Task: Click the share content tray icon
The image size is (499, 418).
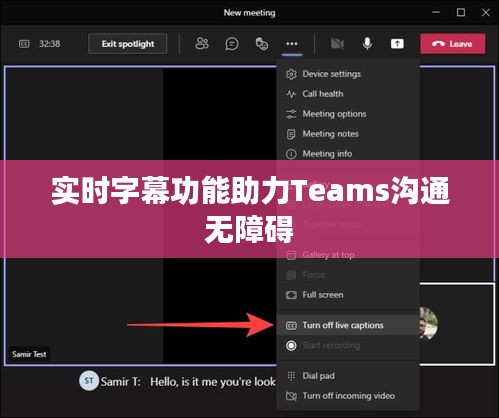Action: pos(397,44)
